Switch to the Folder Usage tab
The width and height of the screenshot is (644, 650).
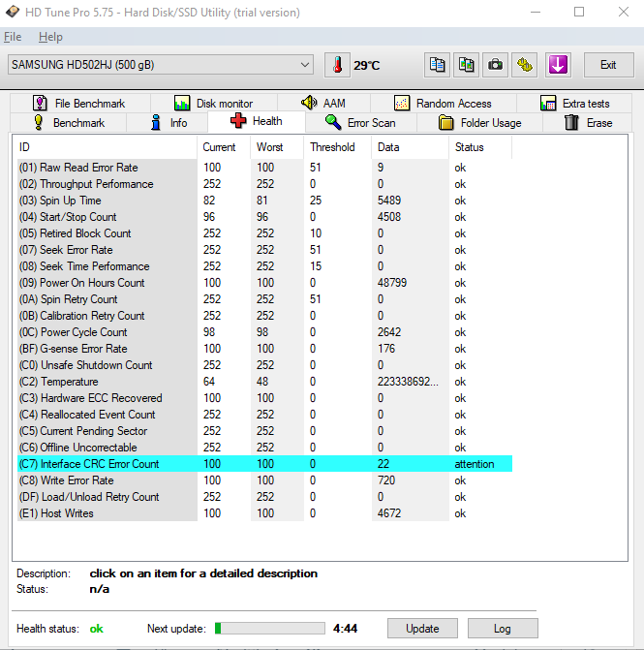(479, 123)
